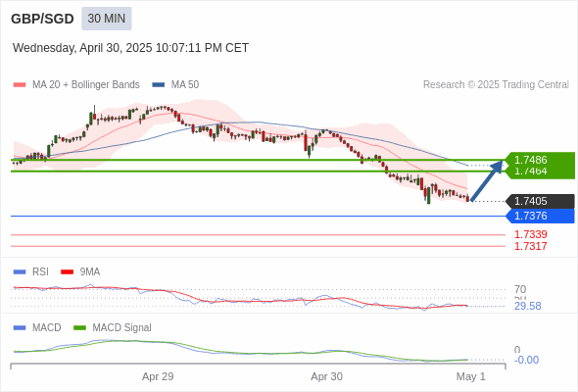The image size is (578, 392).
Task: Click the MA 50 legend blue swatch
Action: tap(159, 85)
